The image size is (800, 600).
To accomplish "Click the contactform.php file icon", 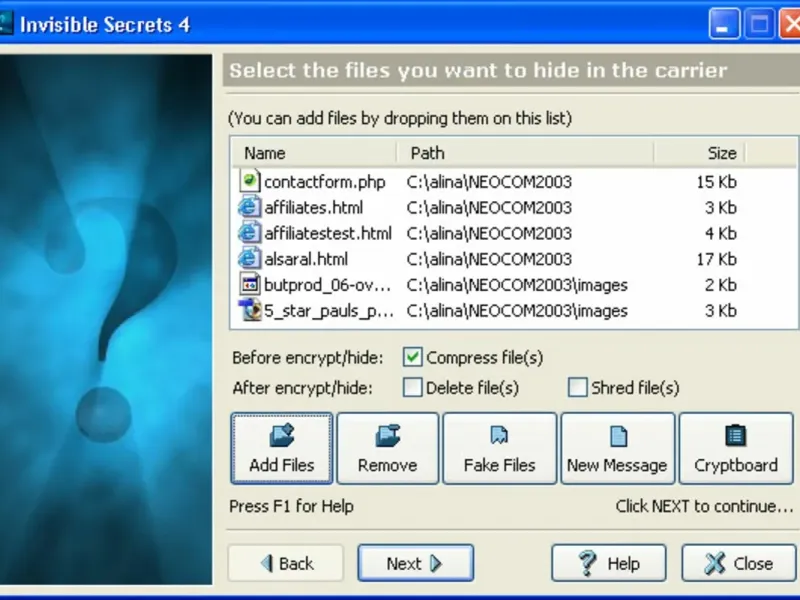I will click(x=249, y=182).
